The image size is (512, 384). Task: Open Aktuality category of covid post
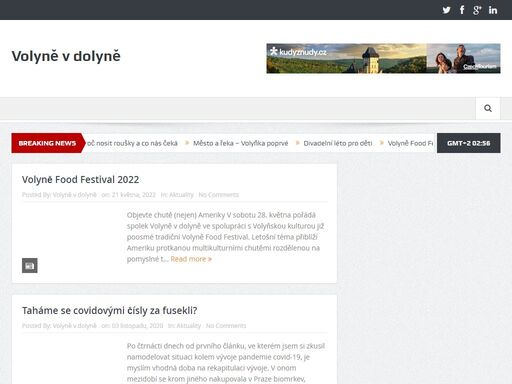click(189, 326)
